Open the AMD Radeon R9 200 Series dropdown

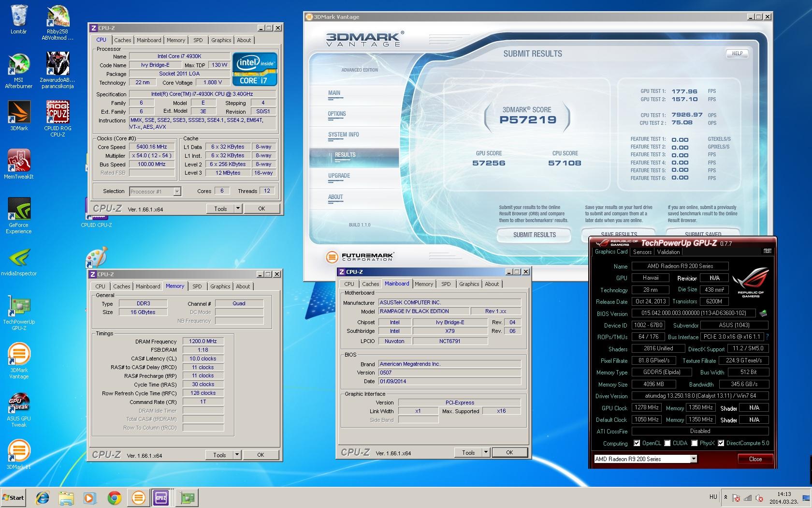pos(645,459)
